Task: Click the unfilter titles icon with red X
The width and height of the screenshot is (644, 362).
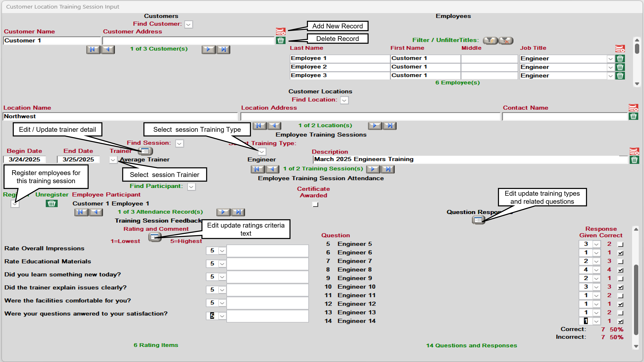Action: pos(506,41)
